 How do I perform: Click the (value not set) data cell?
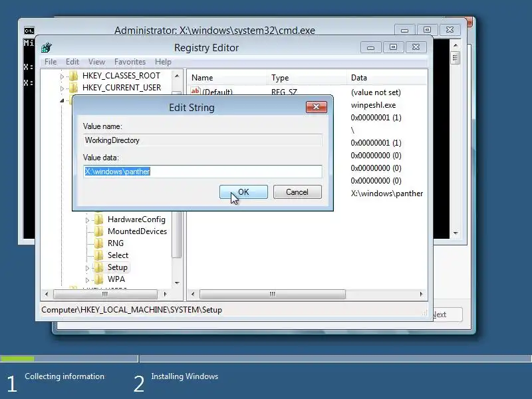coord(376,92)
